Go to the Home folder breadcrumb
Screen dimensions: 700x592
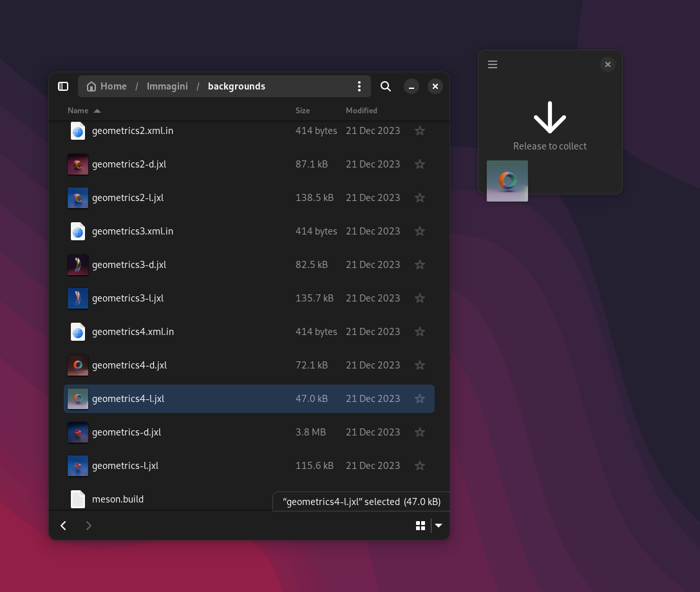click(107, 86)
